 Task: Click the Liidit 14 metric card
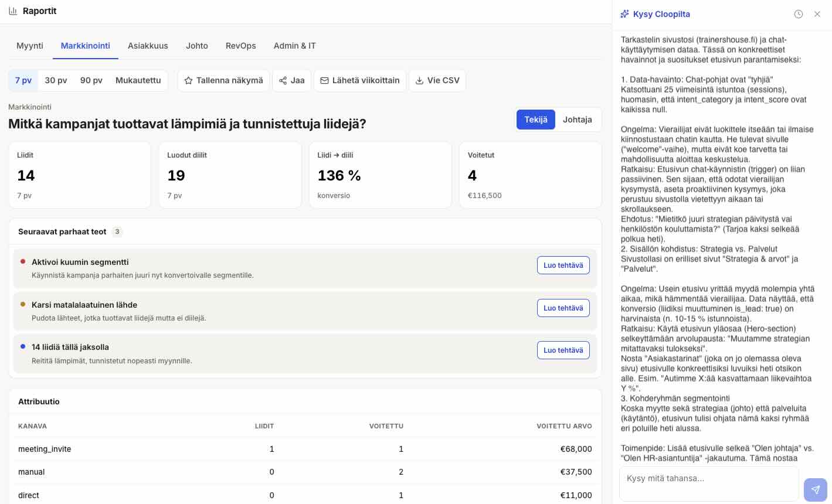80,175
